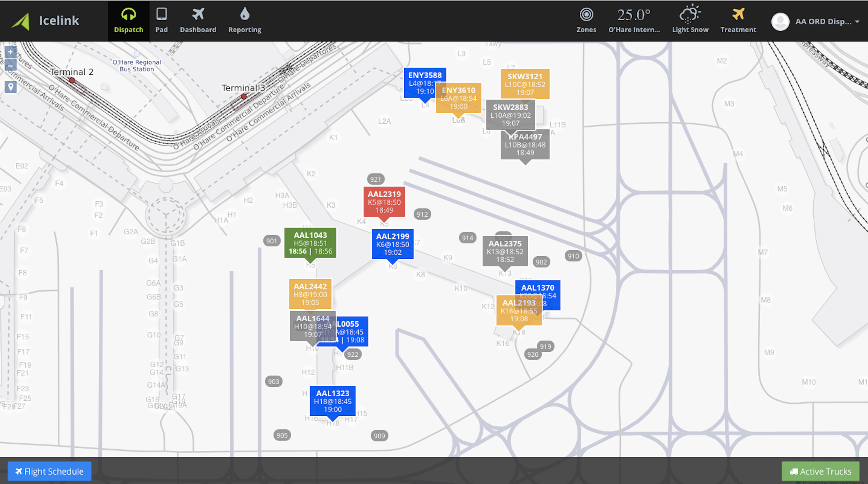Click the Terminal 3 station marker
This screenshot has width=868, height=484.
[244, 97]
